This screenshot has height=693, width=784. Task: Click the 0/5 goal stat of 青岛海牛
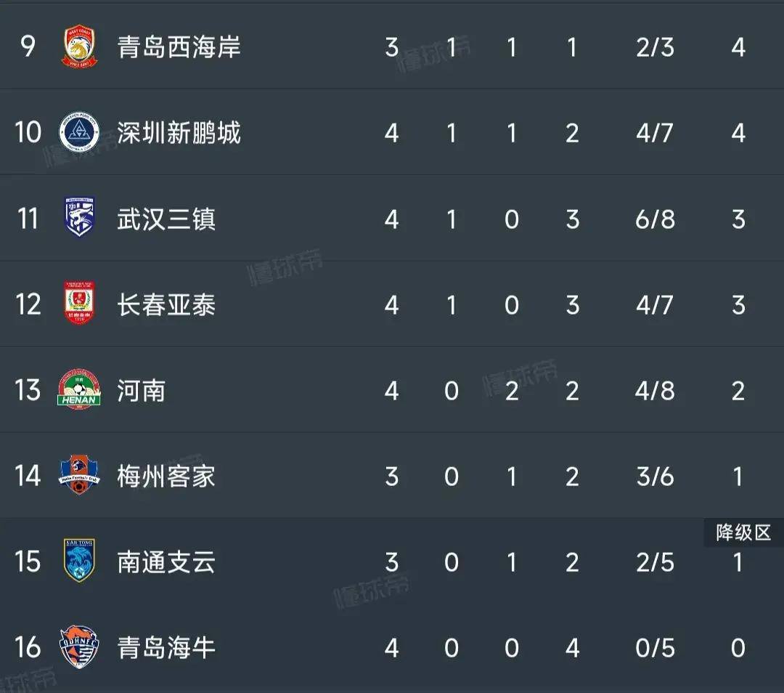(655, 648)
